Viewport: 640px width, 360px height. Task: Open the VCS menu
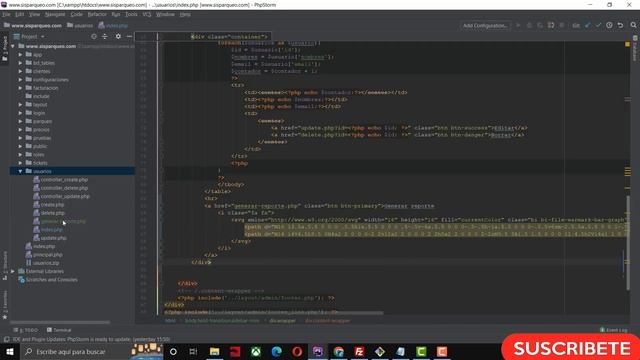(147, 14)
